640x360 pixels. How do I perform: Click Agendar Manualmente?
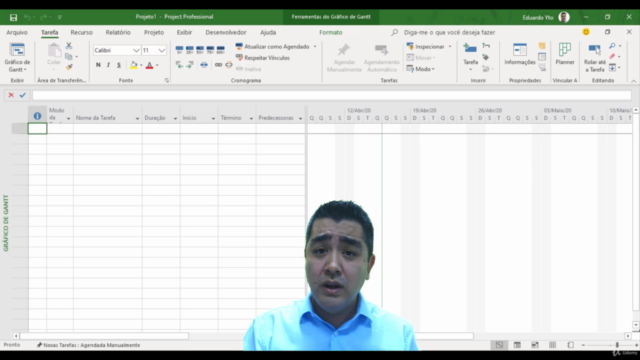point(344,58)
